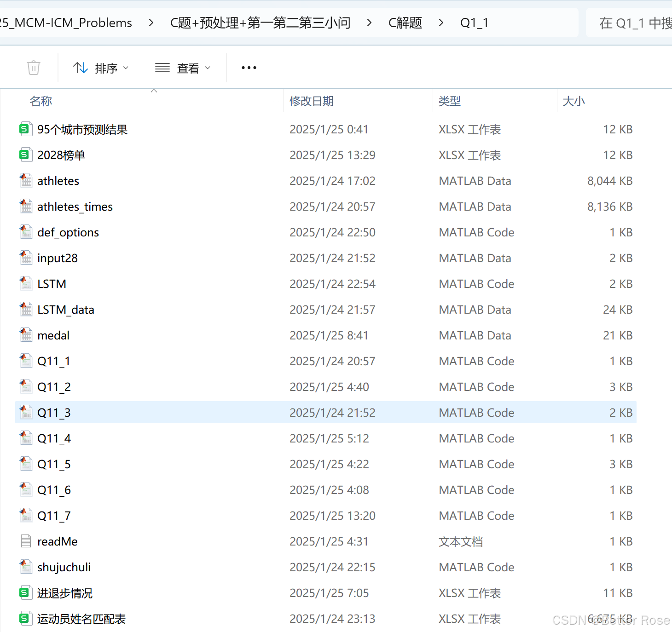Click the 8,044 KB size of athletes
Screen dimensions: 672x632
[610, 181]
